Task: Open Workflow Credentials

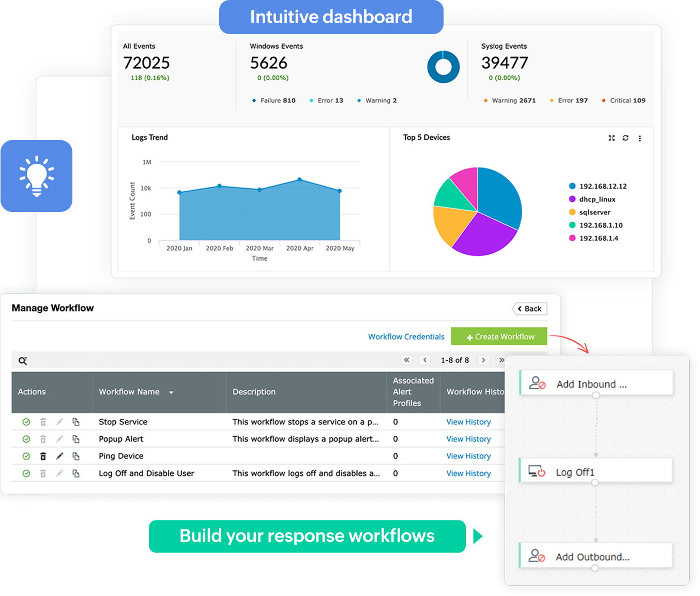Action: [x=406, y=337]
